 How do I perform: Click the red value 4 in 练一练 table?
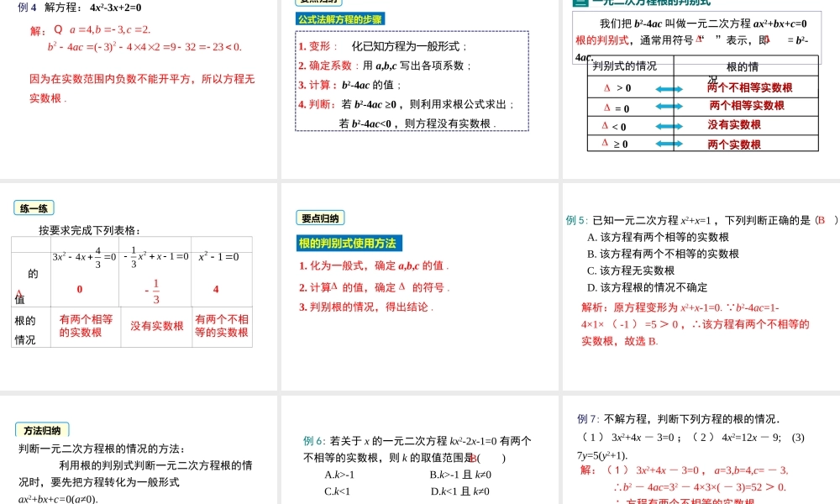(216, 289)
